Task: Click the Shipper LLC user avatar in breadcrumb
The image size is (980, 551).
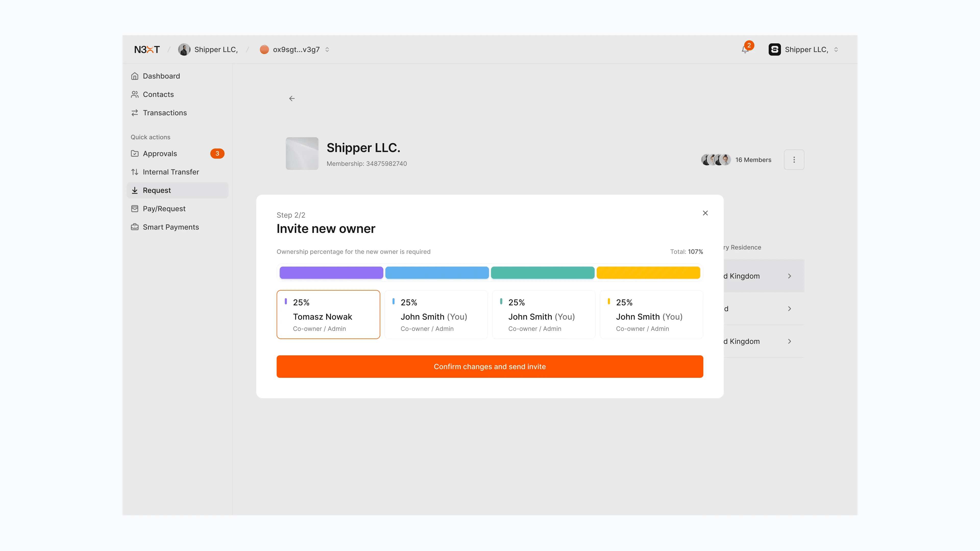Action: point(184,49)
